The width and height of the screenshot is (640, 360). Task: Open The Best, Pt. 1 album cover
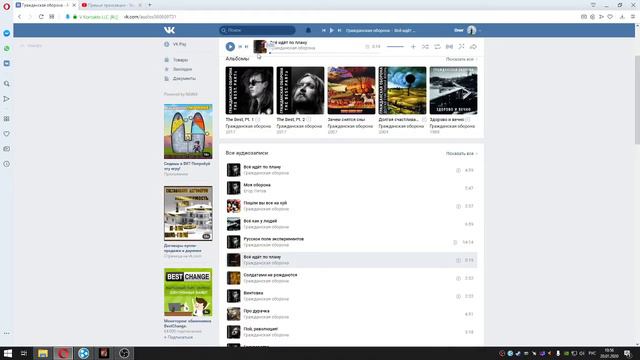pyautogui.click(x=249, y=91)
